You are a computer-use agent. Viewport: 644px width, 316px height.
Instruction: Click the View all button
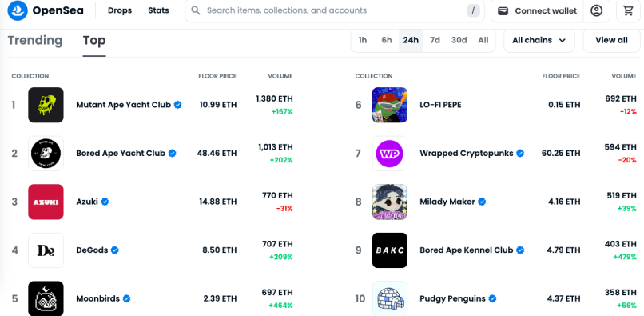point(611,40)
